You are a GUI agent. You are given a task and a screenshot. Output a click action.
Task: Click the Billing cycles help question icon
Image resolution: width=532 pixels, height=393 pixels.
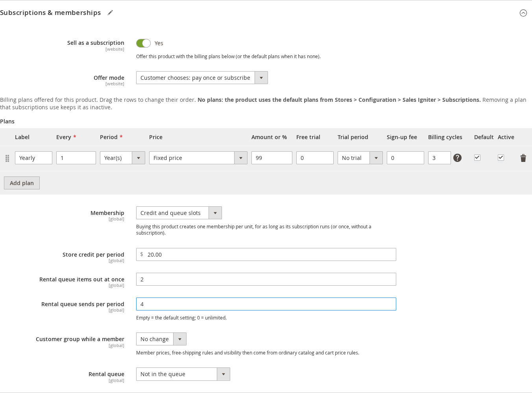(457, 158)
